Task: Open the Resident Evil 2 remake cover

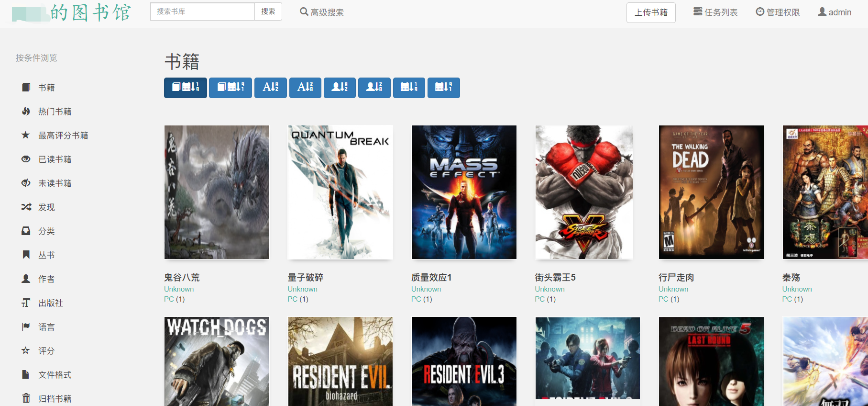Action: pyautogui.click(x=587, y=361)
